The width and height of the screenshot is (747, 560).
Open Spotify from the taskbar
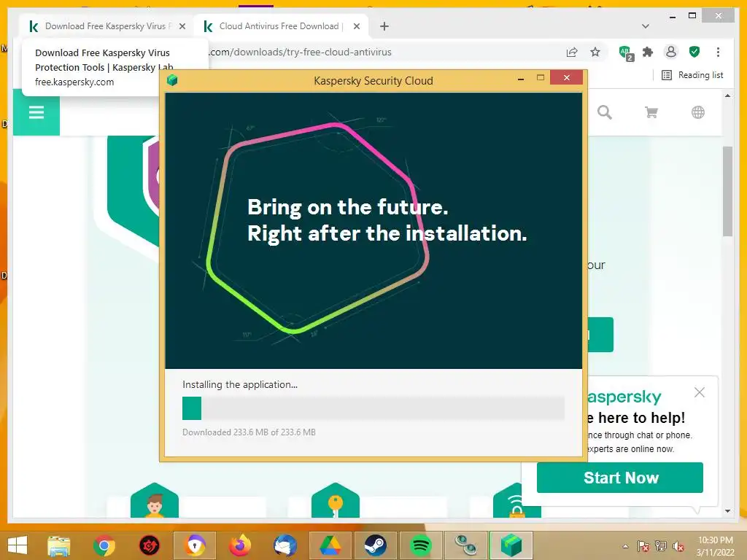coord(421,545)
